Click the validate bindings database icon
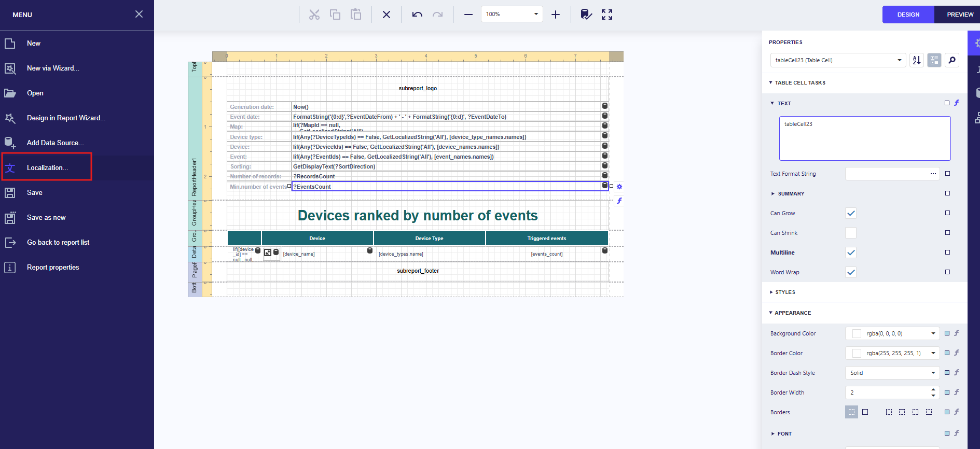This screenshot has width=980, height=449. point(586,15)
